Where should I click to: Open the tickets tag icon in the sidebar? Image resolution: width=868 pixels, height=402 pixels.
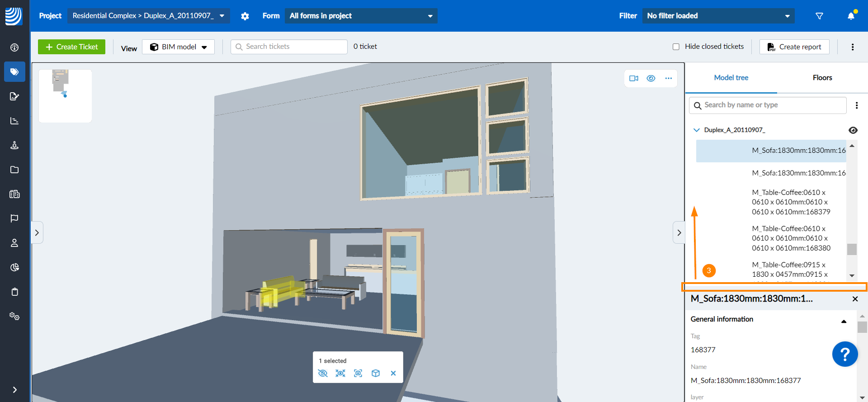click(x=14, y=72)
